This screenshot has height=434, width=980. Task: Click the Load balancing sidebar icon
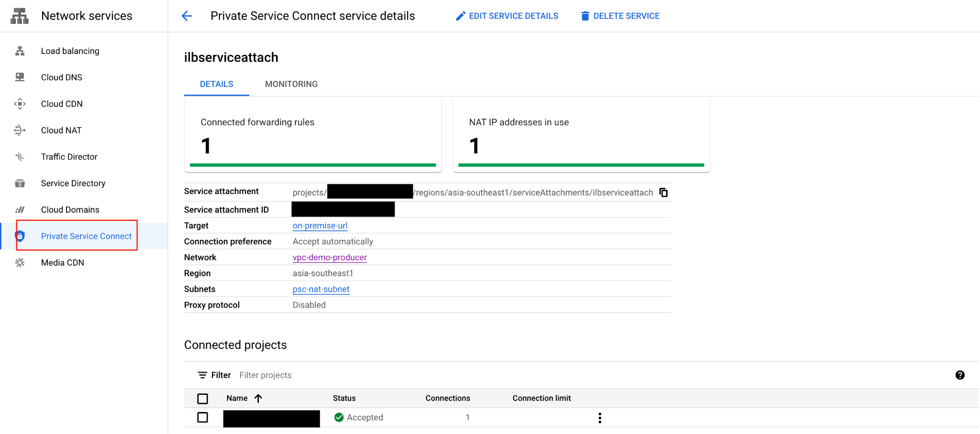(x=20, y=51)
